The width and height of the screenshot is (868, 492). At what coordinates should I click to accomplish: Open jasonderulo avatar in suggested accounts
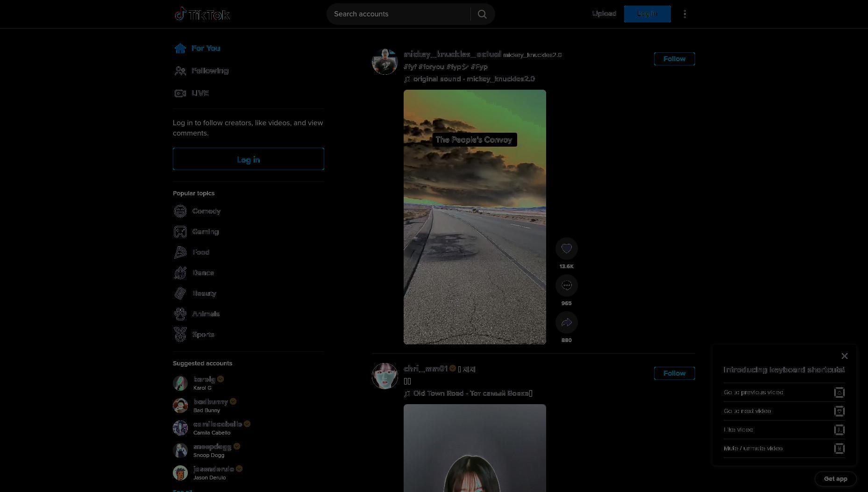click(180, 473)
